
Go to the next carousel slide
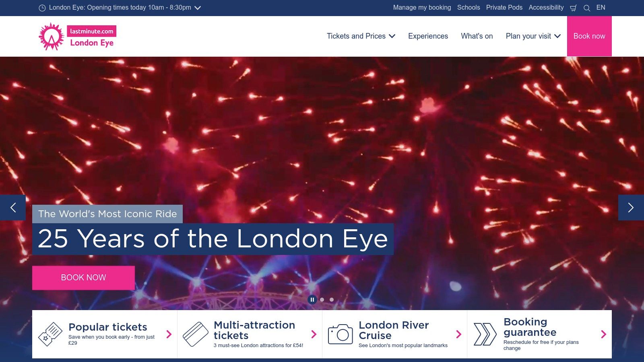(x=631, y=208)
